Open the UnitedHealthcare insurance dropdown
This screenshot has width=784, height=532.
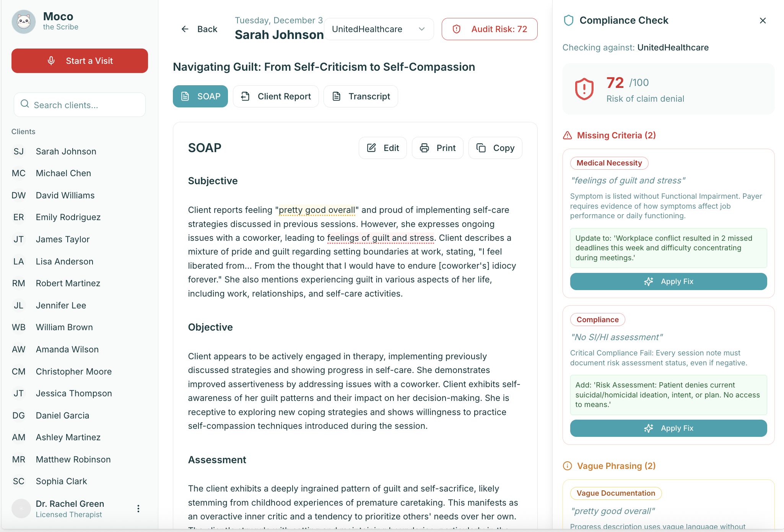coord(378,29)
